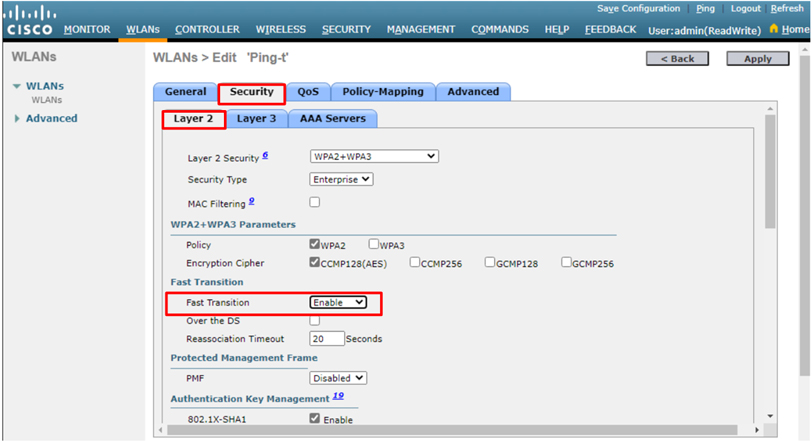Click the Save Configuration link
The width and height of the screenshot is (812, 441).
(638, 8)
